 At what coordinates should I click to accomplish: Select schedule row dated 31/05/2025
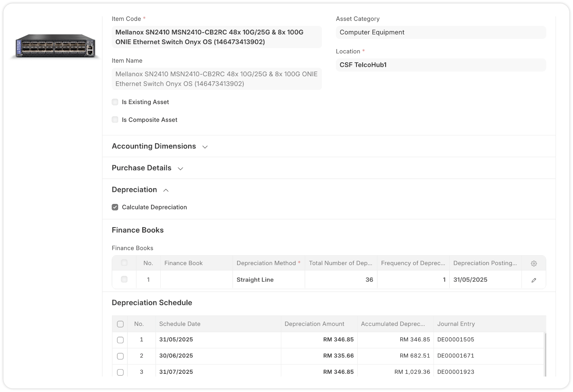click(x=120, y=340)
